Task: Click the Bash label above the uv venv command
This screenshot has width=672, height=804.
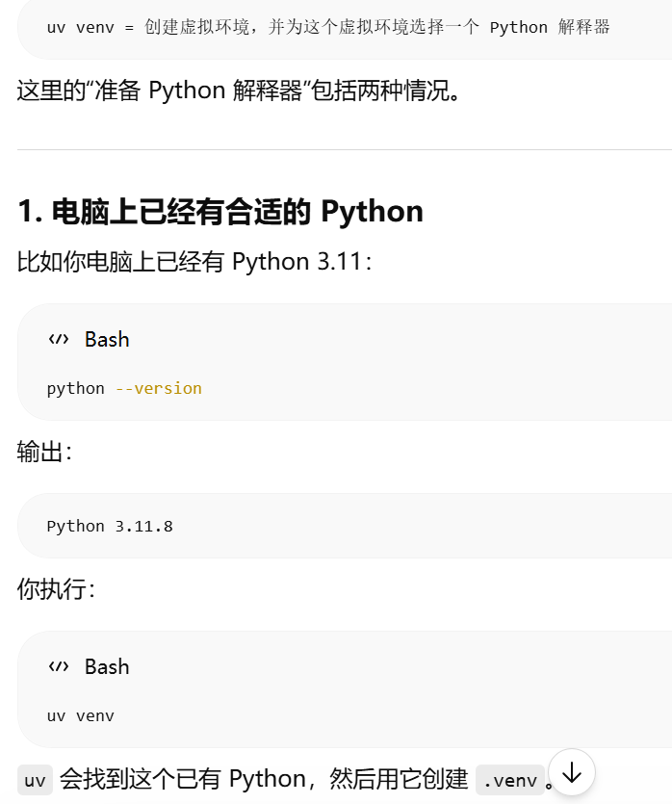Action: 107,666
